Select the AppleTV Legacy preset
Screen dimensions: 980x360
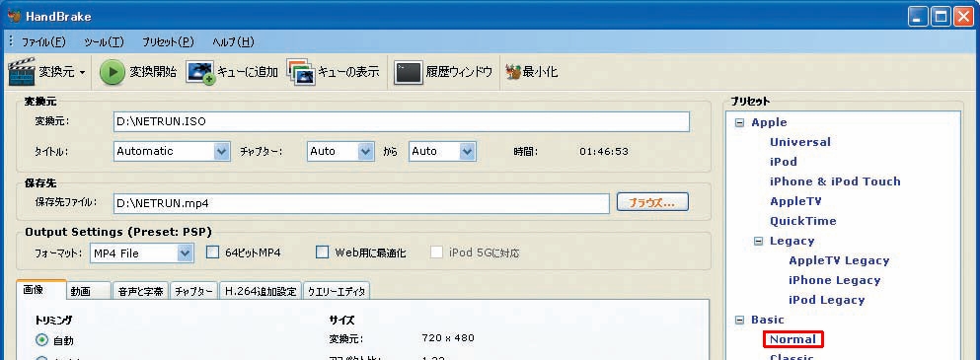click(x=839, y=260)
